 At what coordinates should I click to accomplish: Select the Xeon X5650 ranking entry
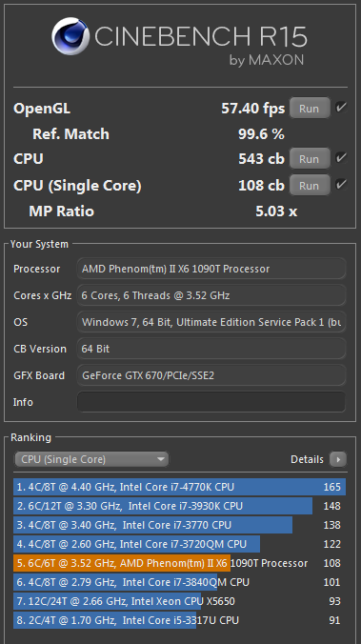coord(179,601)
